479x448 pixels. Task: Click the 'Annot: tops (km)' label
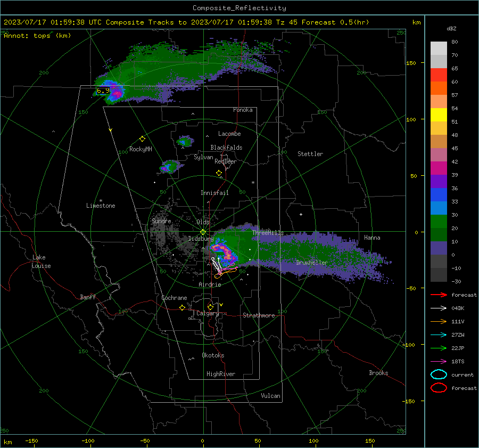click(x=37, y=36)
